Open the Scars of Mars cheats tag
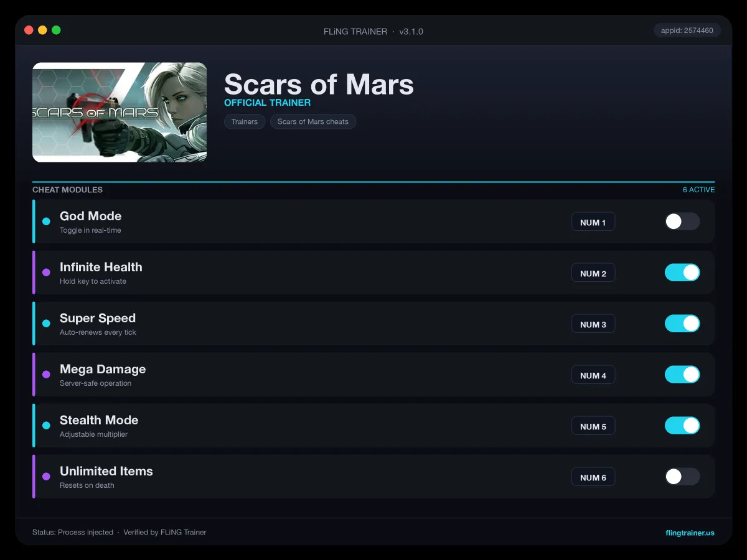The width and height of the screenshot is (747, 560). (313, 121)
